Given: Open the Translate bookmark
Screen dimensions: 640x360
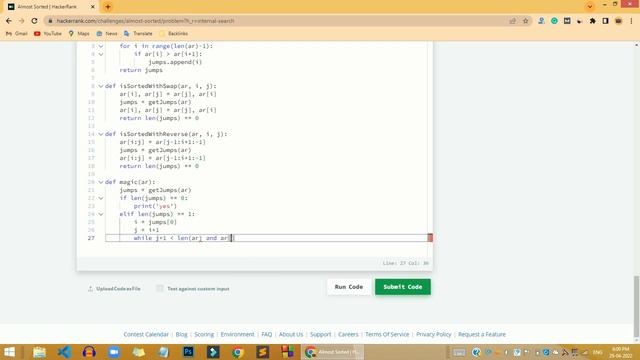Looking at the screenshot, I should (138, 33).
